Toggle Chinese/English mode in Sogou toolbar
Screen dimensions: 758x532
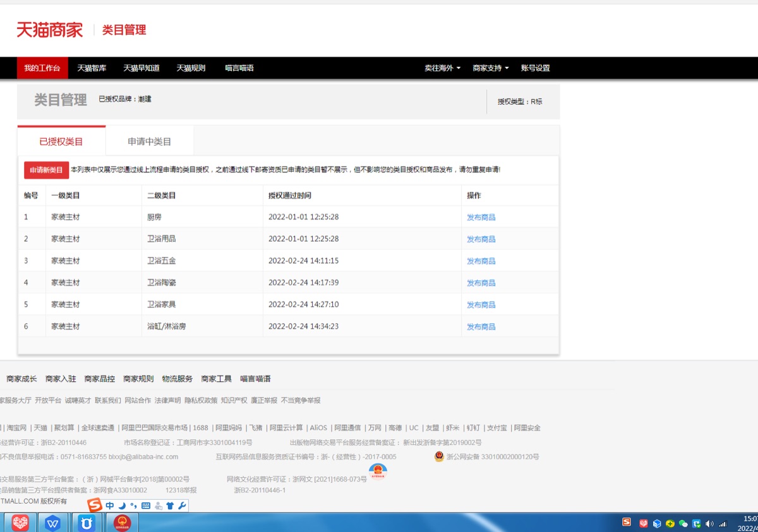(110, 505)
